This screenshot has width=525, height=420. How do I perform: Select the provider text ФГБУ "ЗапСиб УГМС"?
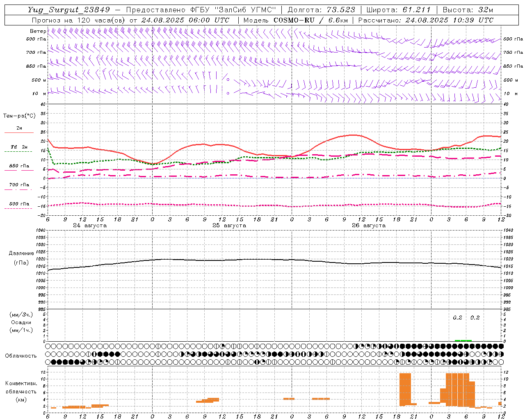pyautogui.click(x=234, y=10)
